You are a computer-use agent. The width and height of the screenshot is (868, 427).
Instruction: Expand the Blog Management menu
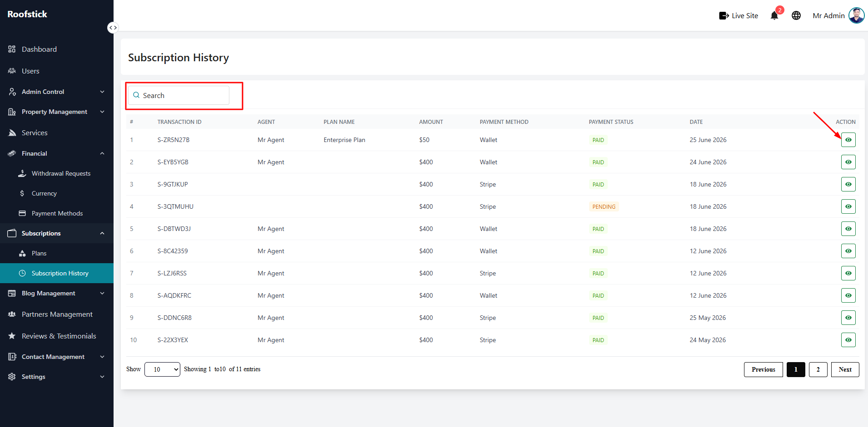click(x=57, y=293)
